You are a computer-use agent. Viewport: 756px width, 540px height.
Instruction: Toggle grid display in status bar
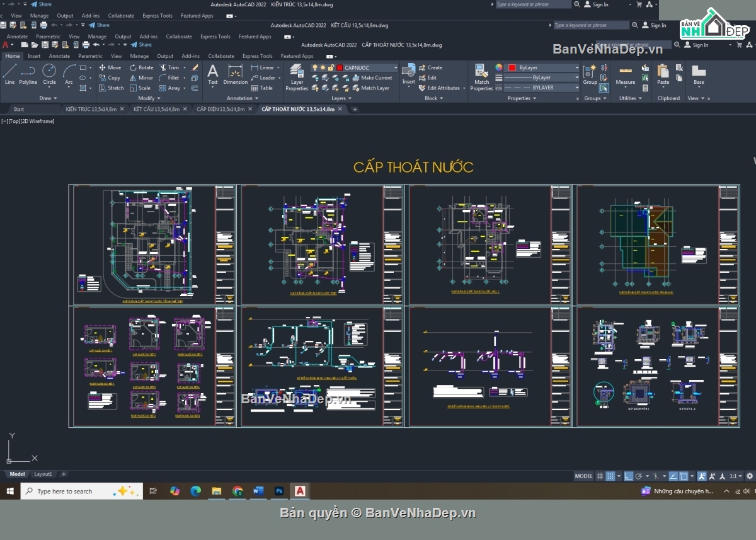click(600, 476)
